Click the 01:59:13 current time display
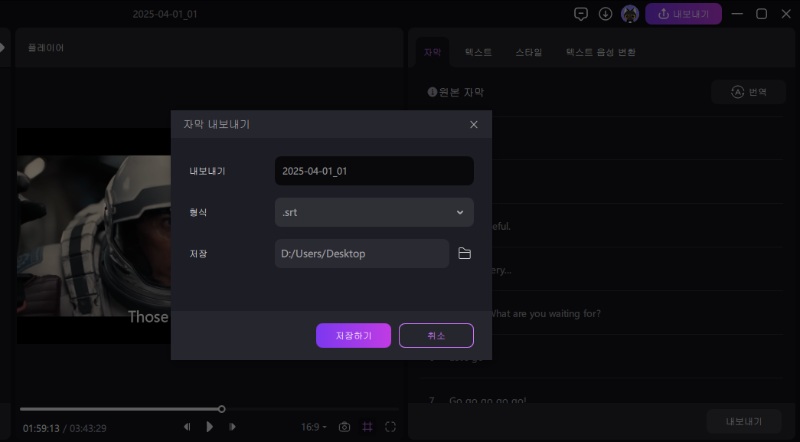Image resolution: width=800 pixels, height=442 pixels. (41, 428)
